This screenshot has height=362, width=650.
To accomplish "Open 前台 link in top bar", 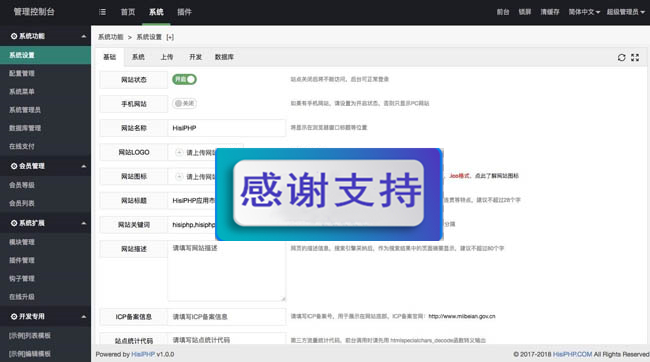I will pos(503,12).
